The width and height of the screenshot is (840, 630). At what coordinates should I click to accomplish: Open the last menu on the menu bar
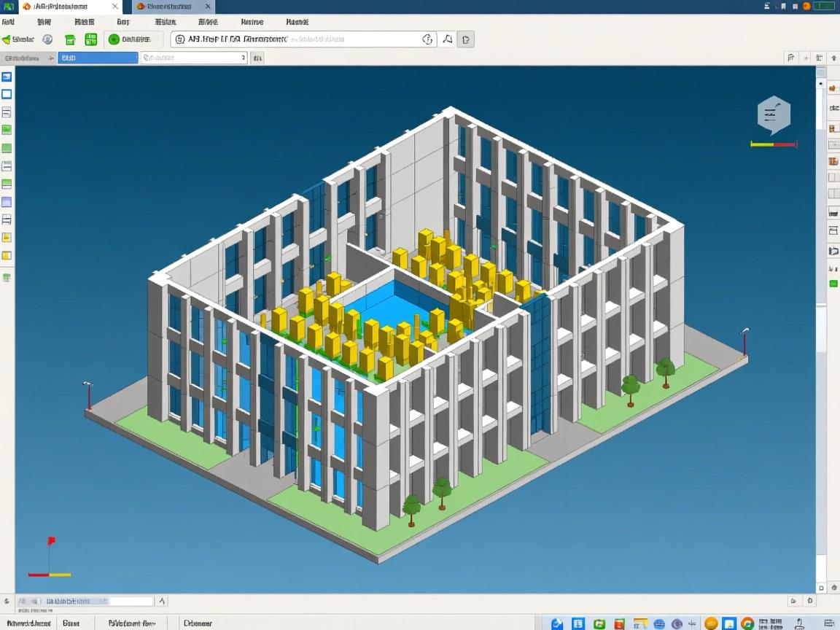point(297,23)
